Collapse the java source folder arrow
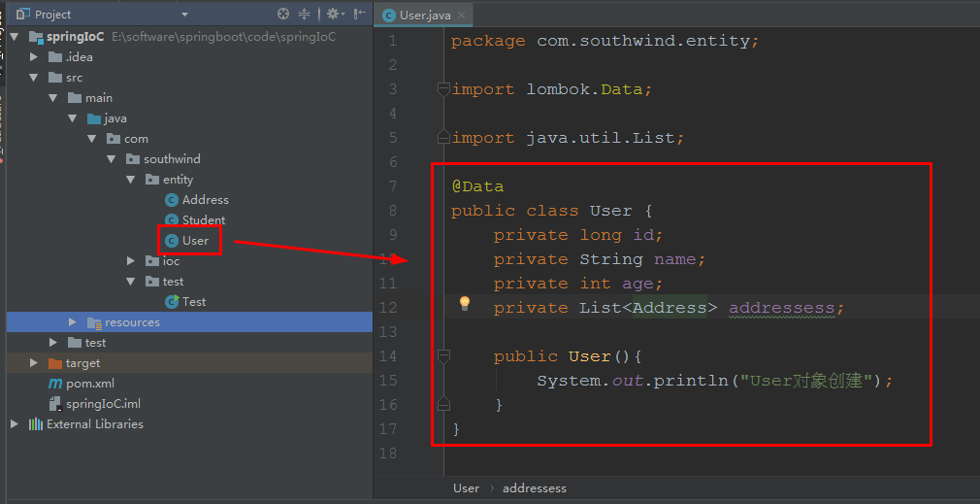The height and width of the screenshot is (504, 980). pos(73,118)
